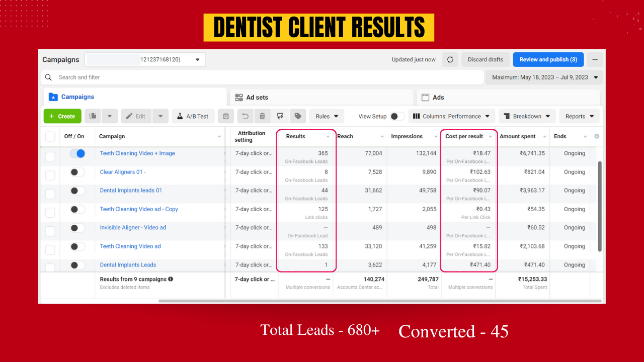Click the Undo arrow icon in toolbar

tap(245, 116)
